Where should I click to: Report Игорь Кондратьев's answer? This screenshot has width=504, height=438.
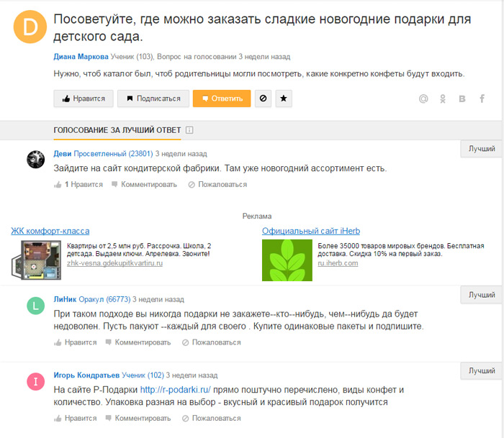pos(212,418)
